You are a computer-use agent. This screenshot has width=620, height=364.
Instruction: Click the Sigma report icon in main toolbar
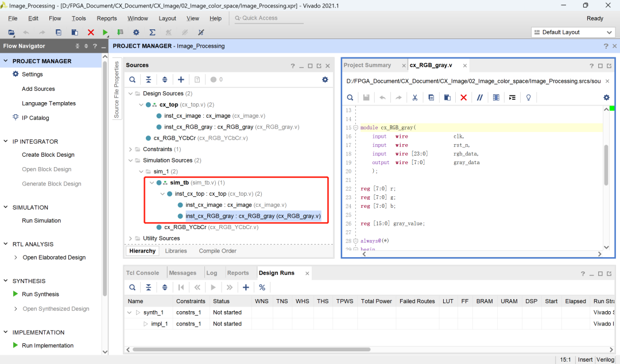pyautogui.click(x=152, y=33)
